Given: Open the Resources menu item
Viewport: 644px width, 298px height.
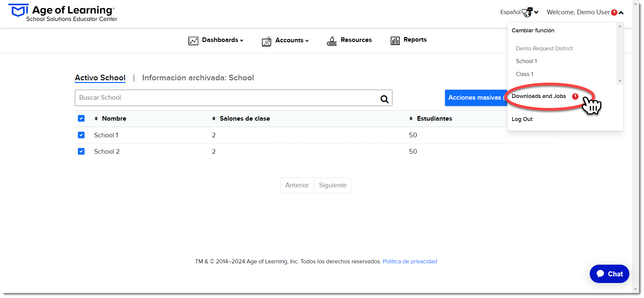Looking at the screenshot, I should tap(356, 40).
